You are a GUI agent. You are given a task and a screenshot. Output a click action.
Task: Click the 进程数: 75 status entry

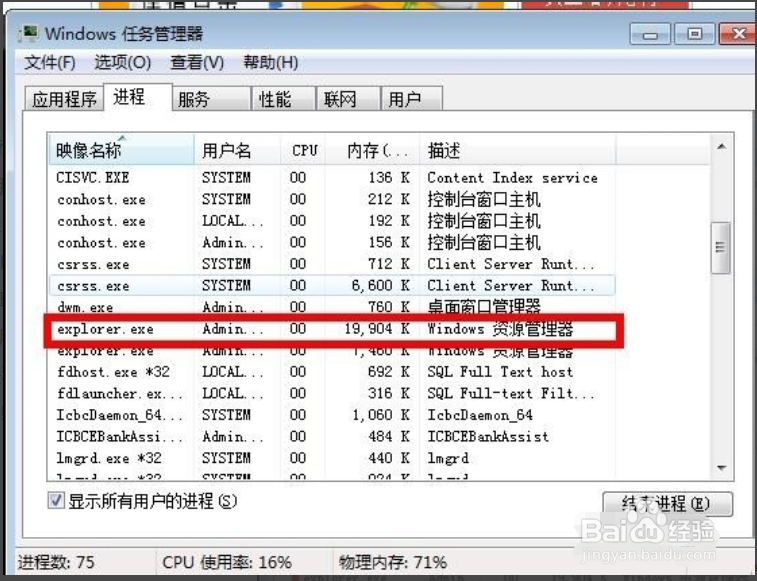[x=56, y=562]
